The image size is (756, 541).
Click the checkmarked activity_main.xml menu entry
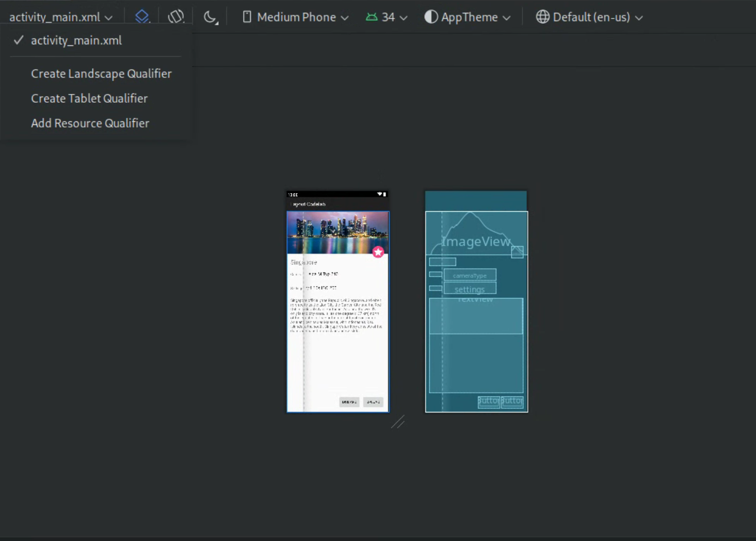pos(76,40)
